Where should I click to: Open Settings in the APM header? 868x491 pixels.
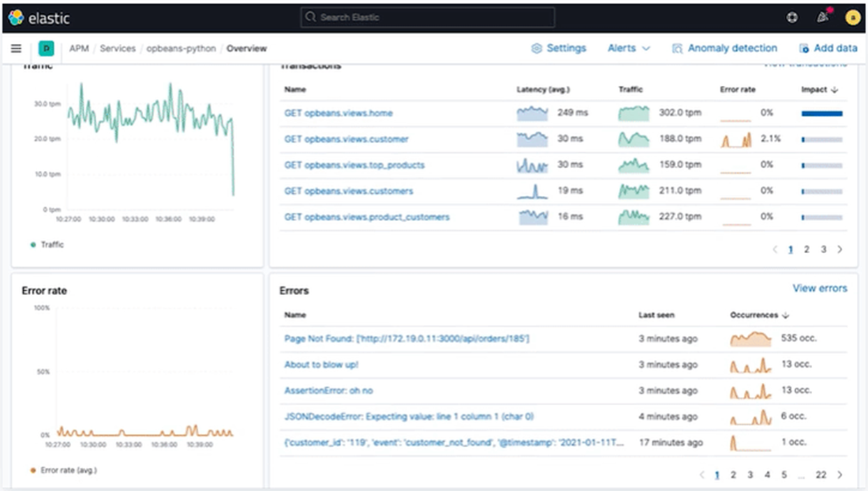pyautogui.click(x=558, y=48)
